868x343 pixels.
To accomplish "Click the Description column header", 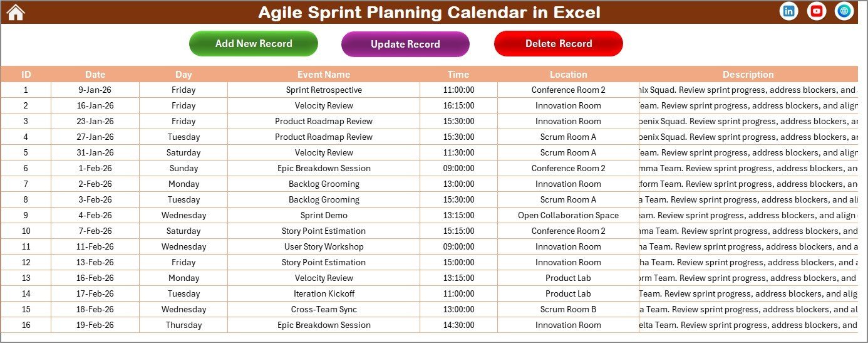I will point(748,74).
